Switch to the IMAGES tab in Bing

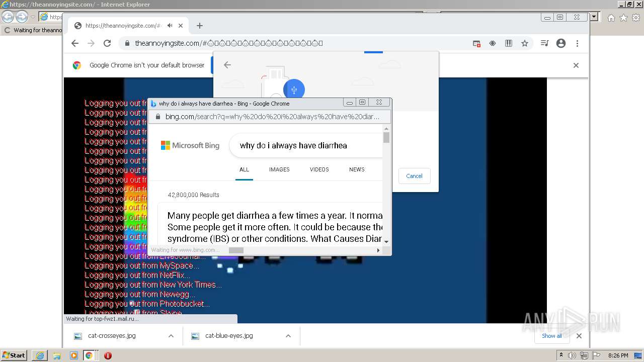click(279, 169)
